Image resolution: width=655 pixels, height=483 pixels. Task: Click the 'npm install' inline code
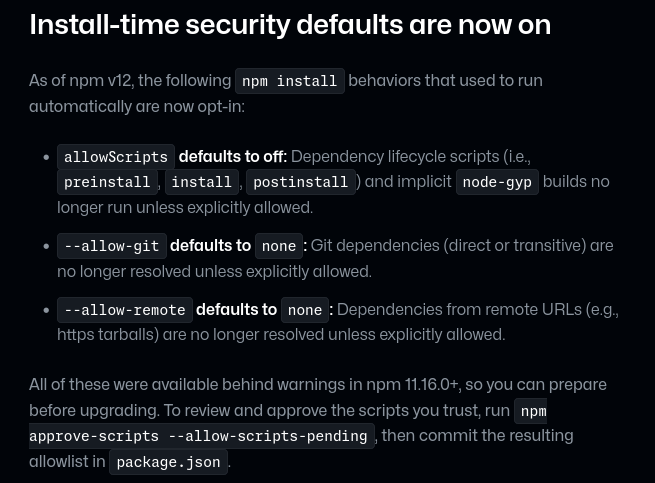coord(290,81)
